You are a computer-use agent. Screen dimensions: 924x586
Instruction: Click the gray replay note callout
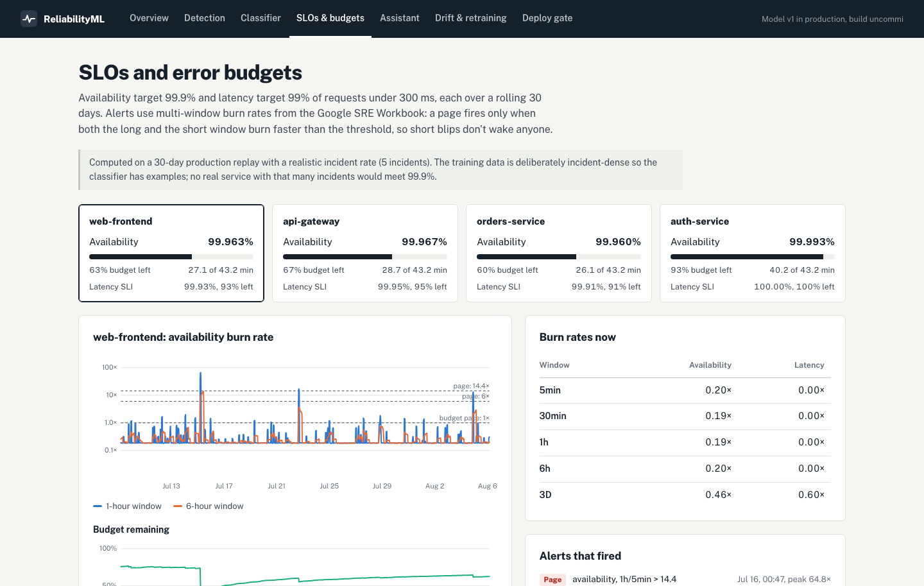point(381,169)
